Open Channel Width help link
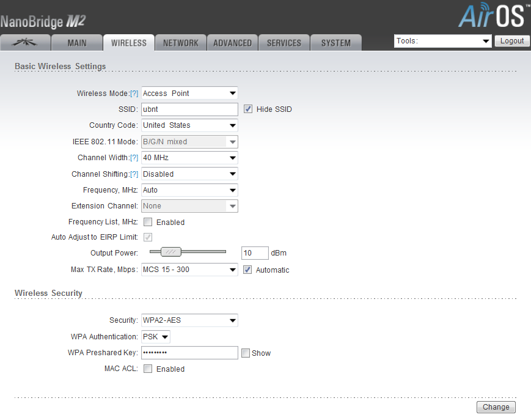Screen dimensions: 531x420 pyautogui.click(x=134, y=158)
